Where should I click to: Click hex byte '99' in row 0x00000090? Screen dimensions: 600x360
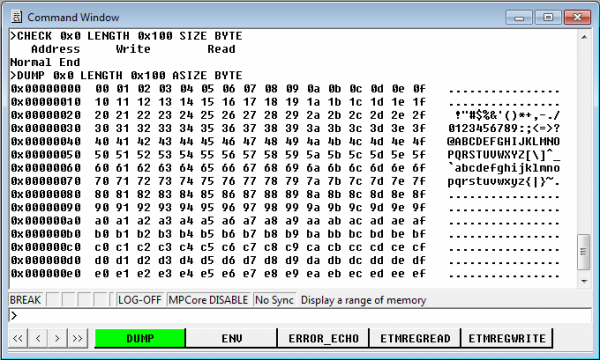pyautogui.click(x=292, y=207)
